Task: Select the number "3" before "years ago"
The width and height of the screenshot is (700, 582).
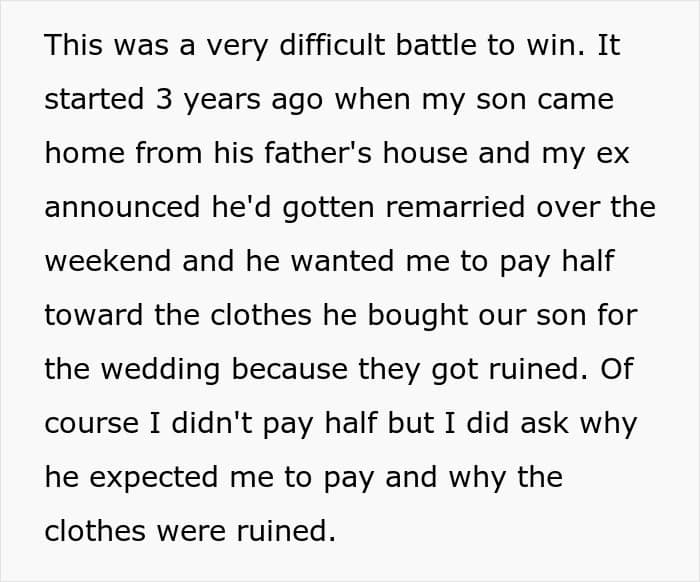Action: click(x=164, y=99)
